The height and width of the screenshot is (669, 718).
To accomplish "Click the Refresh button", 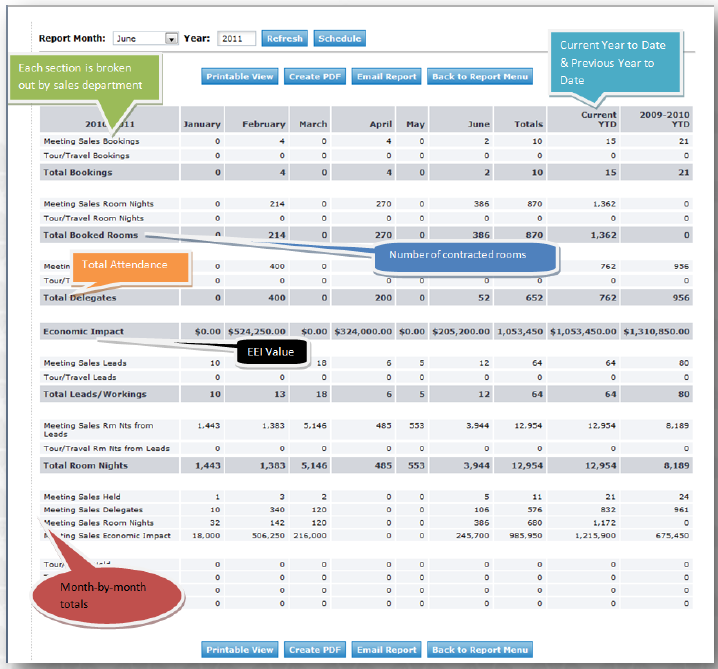I will (284, 38).
